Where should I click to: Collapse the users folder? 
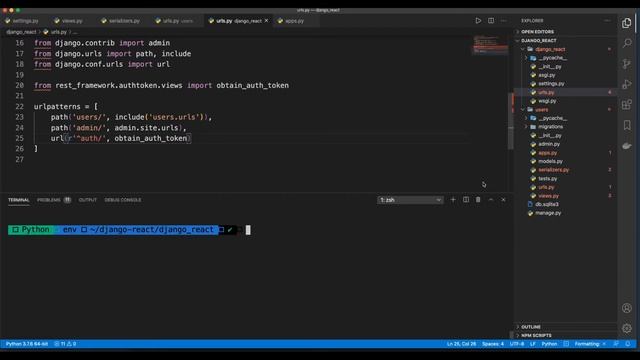[x=542, y=109]
